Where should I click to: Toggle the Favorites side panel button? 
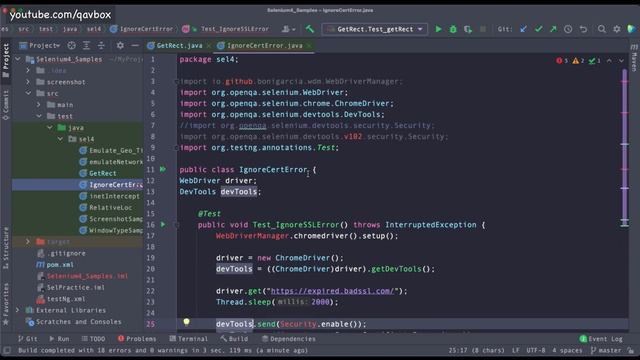click(x=6, y=304)
